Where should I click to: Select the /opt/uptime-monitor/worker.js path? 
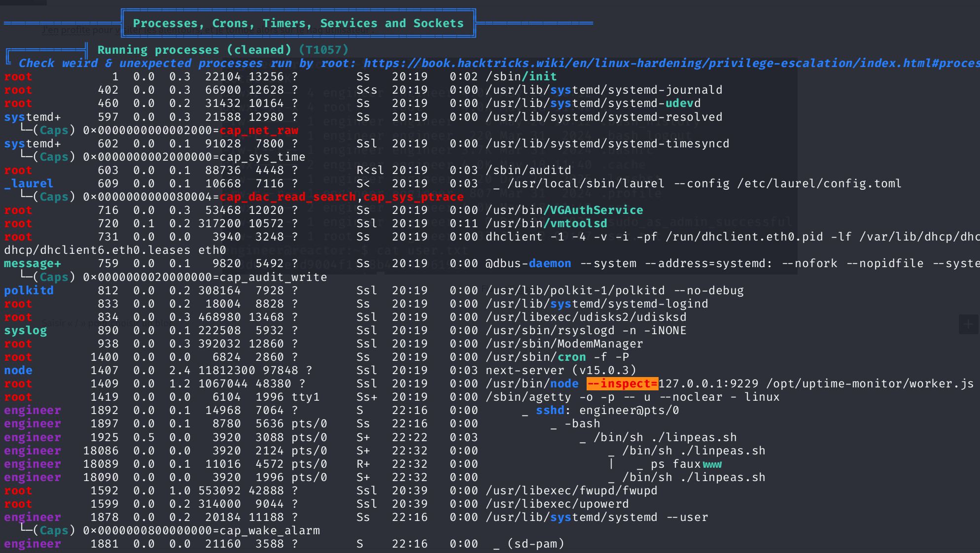870,383
